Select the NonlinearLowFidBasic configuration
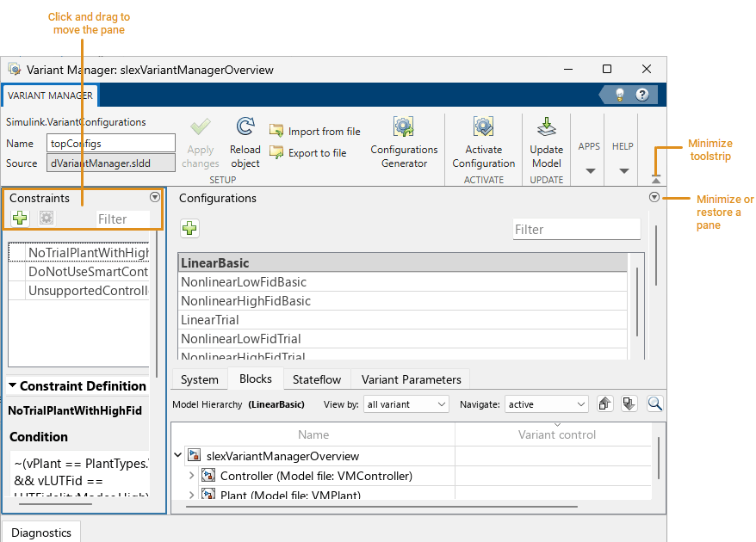756x542 pixels. click(403, 282)
